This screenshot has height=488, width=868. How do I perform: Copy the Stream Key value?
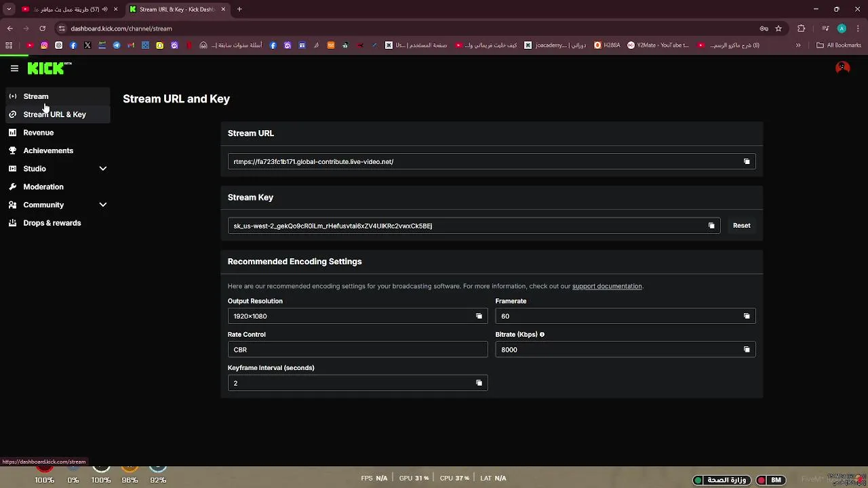(x=711, y=226)
